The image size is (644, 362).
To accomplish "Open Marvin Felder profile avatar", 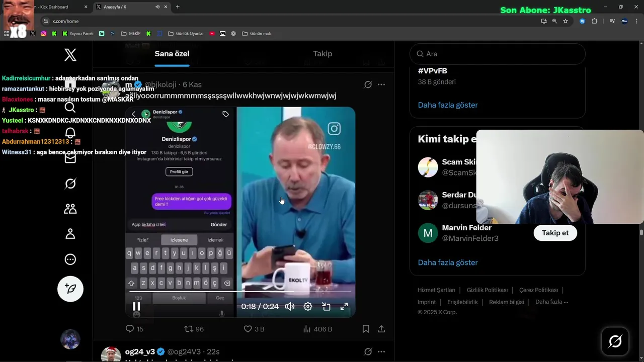I will pyautogui.click(x=428, y=233).
